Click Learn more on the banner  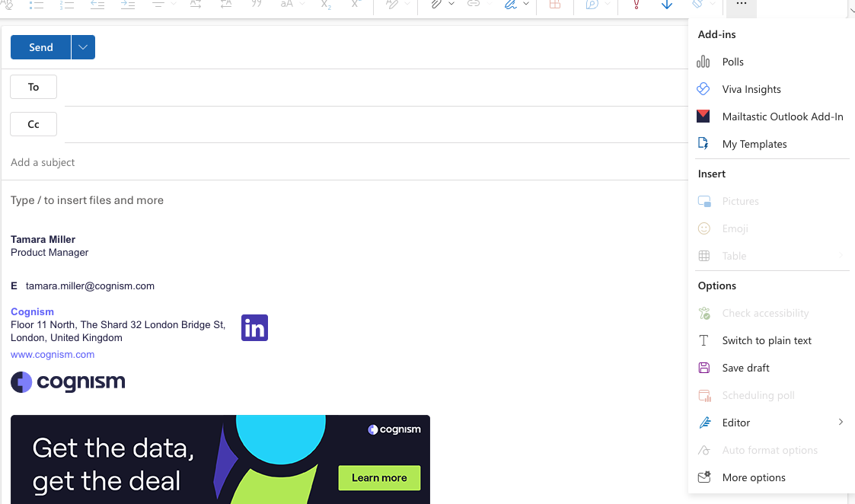tap(379, 478)
